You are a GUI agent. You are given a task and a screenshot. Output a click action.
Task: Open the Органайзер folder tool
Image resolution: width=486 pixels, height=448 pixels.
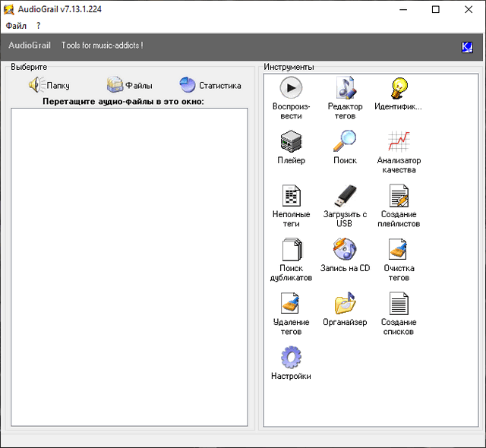[x=345, y=304]
